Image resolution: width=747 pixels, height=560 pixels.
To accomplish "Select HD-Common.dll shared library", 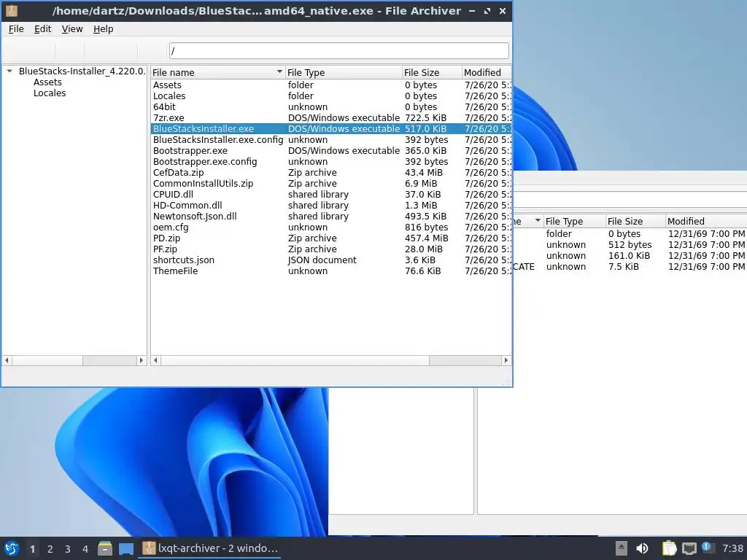I will (331, 205).
